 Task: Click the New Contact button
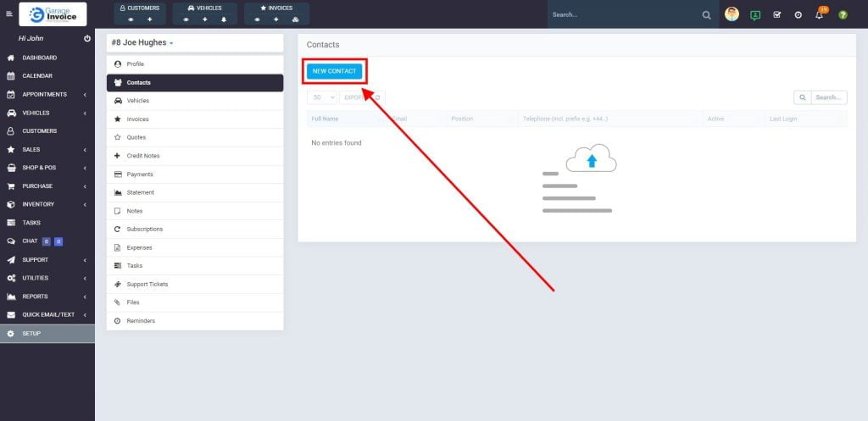point(334,71)
